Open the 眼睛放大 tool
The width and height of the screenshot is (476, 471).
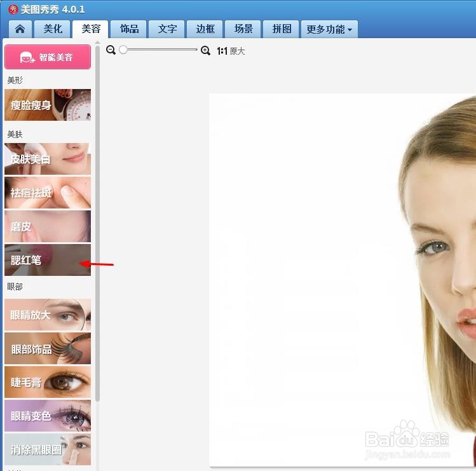tap(48, 315)
